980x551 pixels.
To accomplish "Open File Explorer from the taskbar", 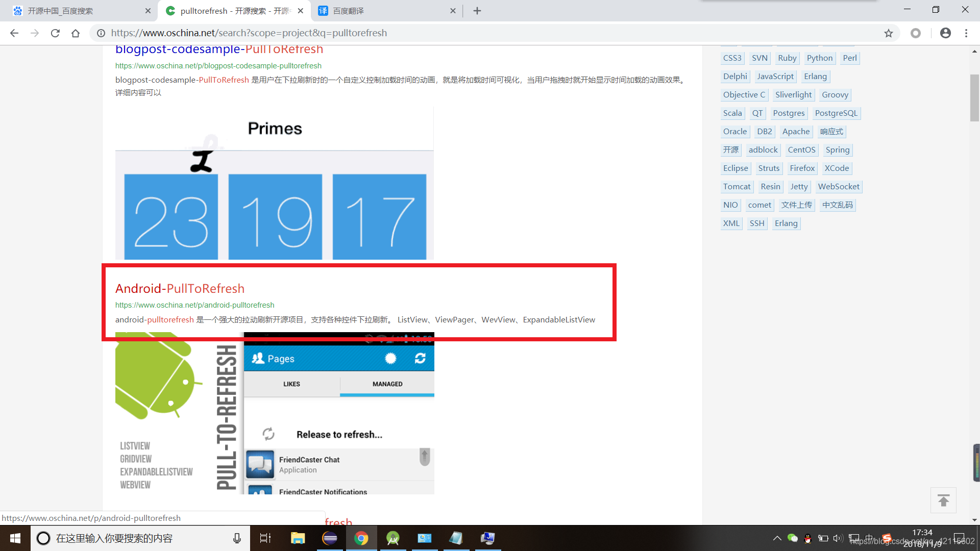I will 298,538.
